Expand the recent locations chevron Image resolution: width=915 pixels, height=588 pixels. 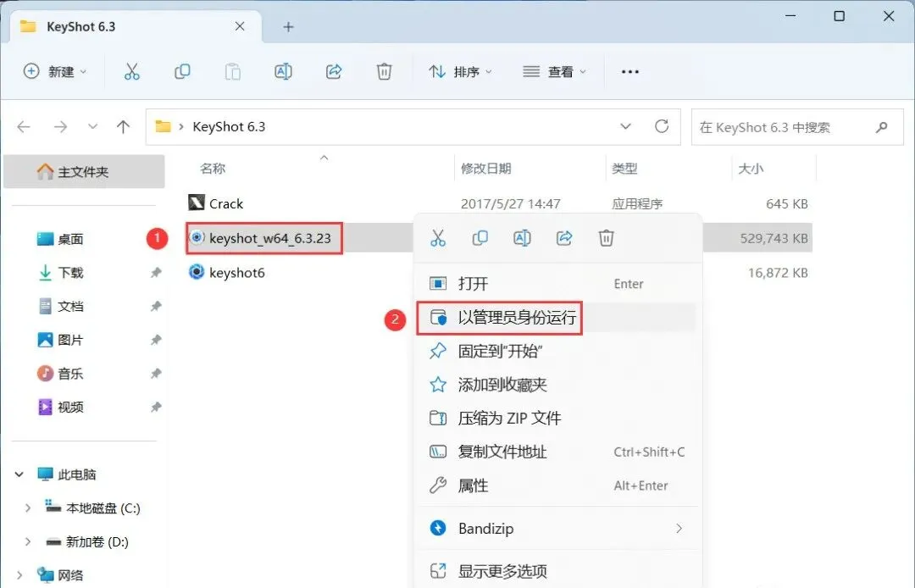click(x=92, y=126)
